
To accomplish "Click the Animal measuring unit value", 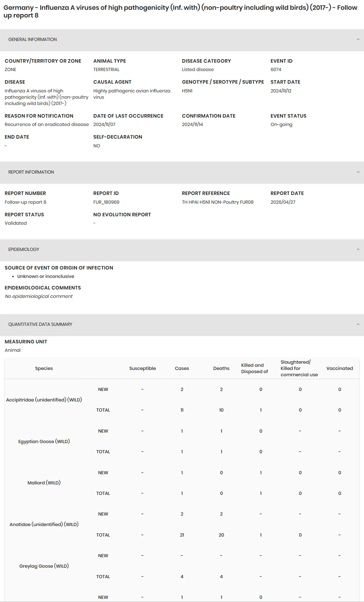I will tap(13, 350).
